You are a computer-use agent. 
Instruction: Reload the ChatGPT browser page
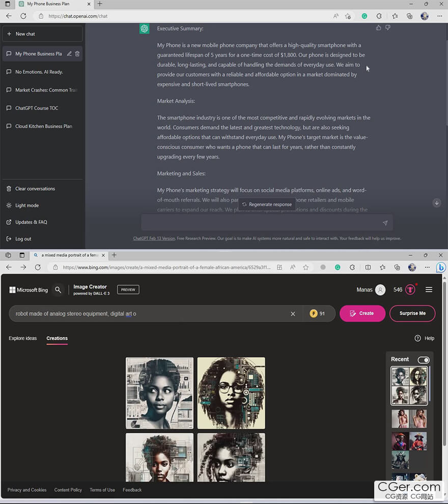pyautogui.click(x=23, y=16)
